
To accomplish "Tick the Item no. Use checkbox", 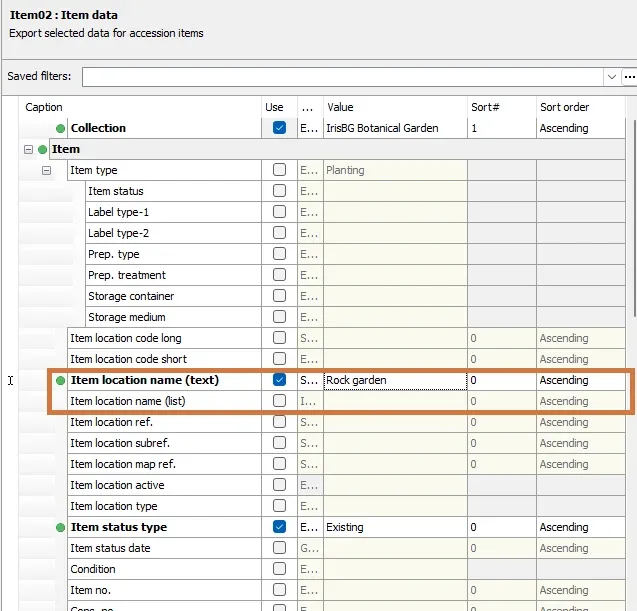I will tap(279, 590).
